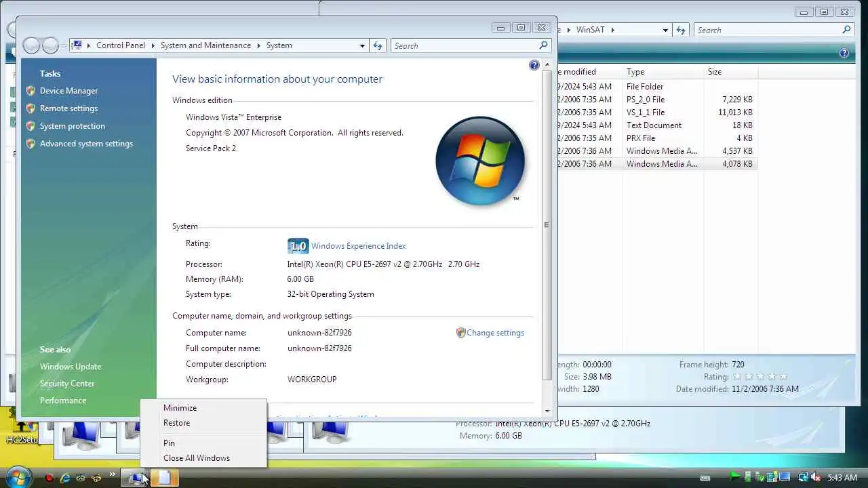This screenshot has height=488, width=868.
Task: Refresh the System window address bar
Action: pos(378,45)
